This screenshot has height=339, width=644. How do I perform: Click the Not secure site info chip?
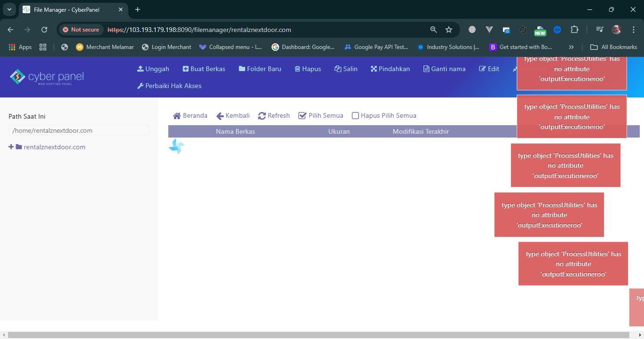pyautogui.click(x=81, y=30)
